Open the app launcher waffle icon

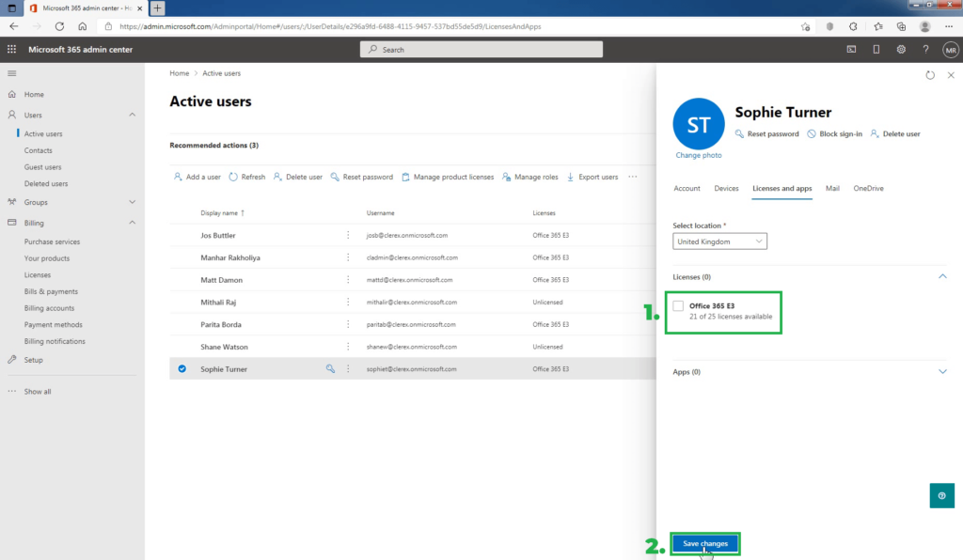(x=11, y=49)
